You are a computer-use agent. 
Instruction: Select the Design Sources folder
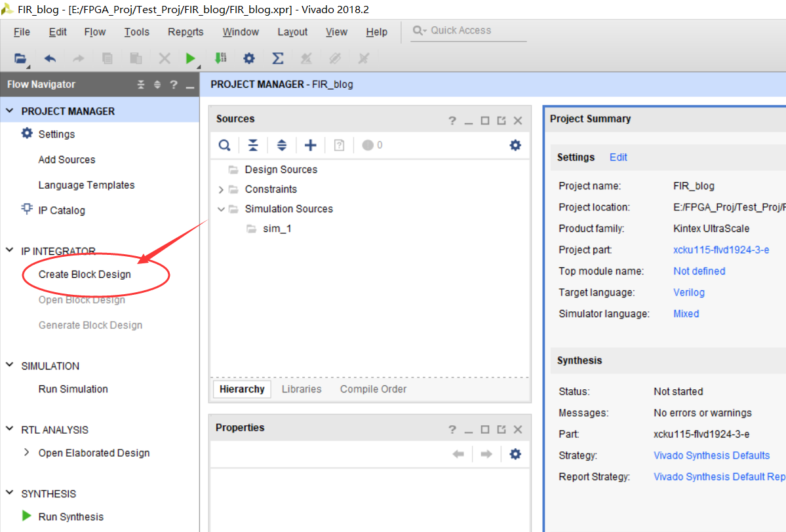(x=281, y=170)
